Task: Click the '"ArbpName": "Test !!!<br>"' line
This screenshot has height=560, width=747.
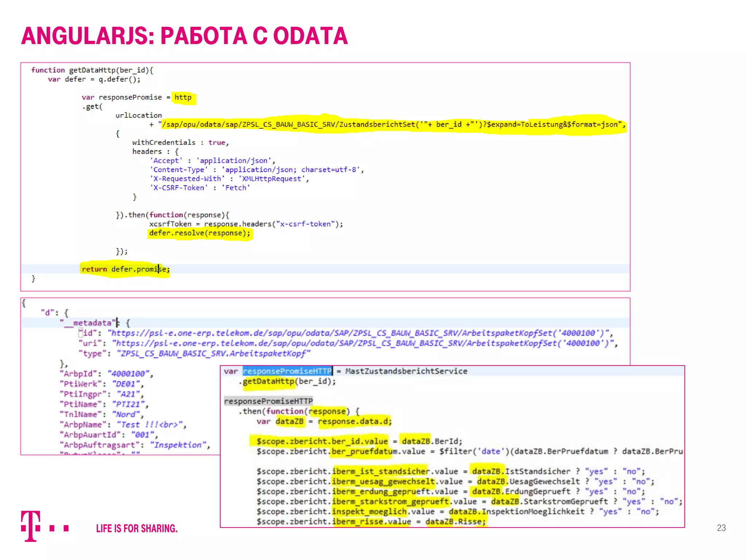Action: [123, 425]
